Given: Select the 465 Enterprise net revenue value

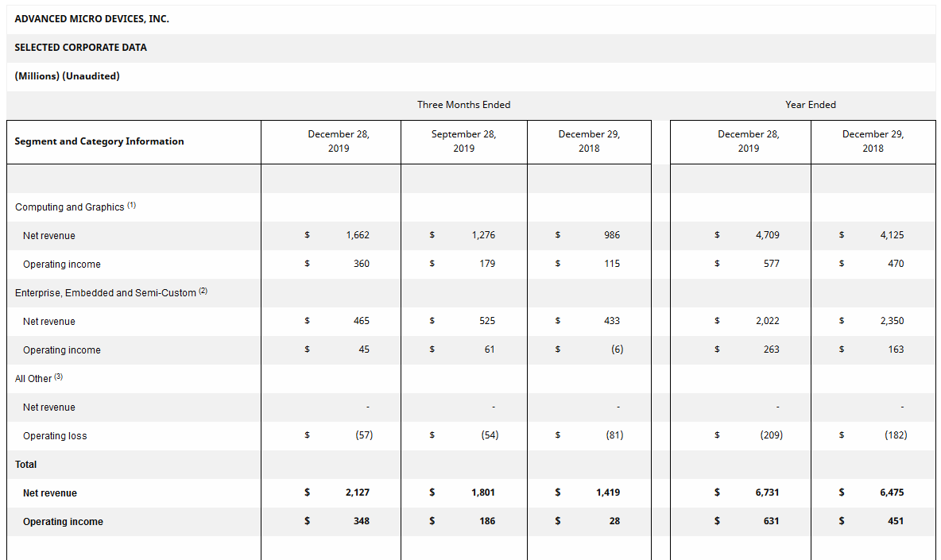Looking at the screenshot, I should click(362, 321).
